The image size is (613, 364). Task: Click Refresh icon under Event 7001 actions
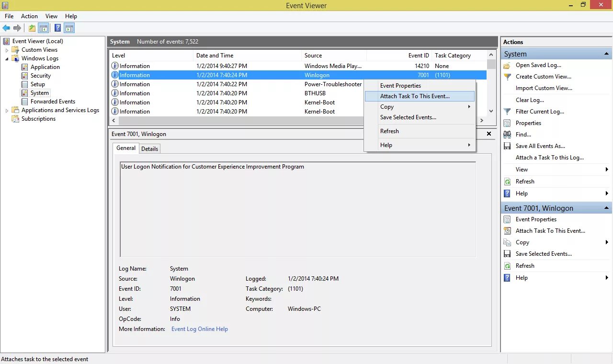[507, 266]
